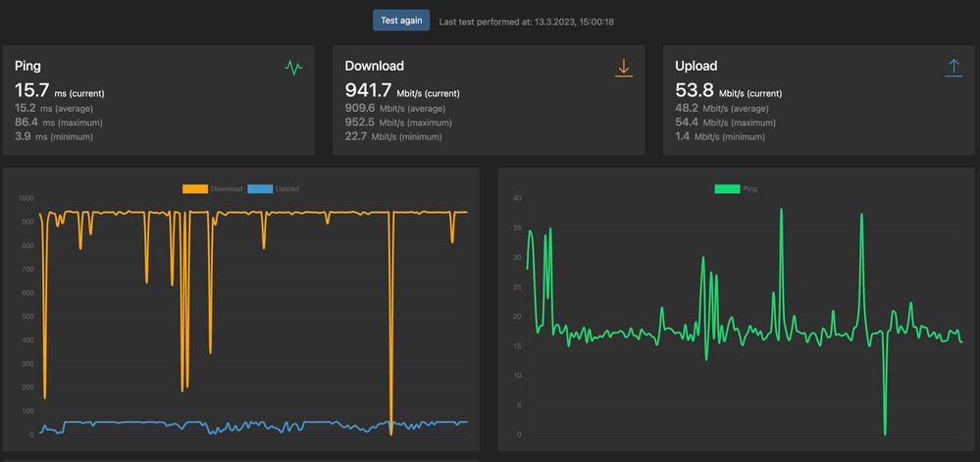Click the 1.4 Mbit/s minimum upload value
The image size is (980, 462).
(719, 136)
